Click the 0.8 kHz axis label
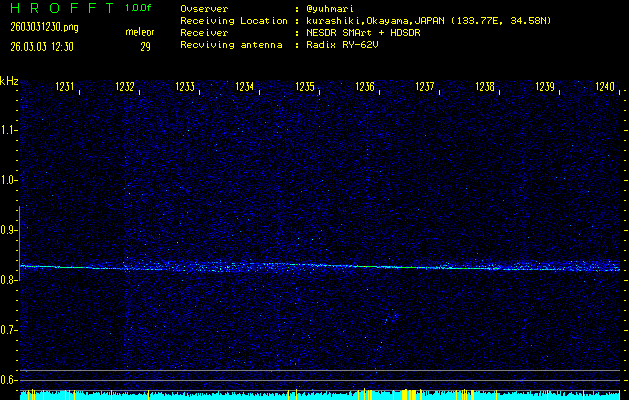Image resolution: width=629 pixels, height=400 pixels. coord(7,280)
